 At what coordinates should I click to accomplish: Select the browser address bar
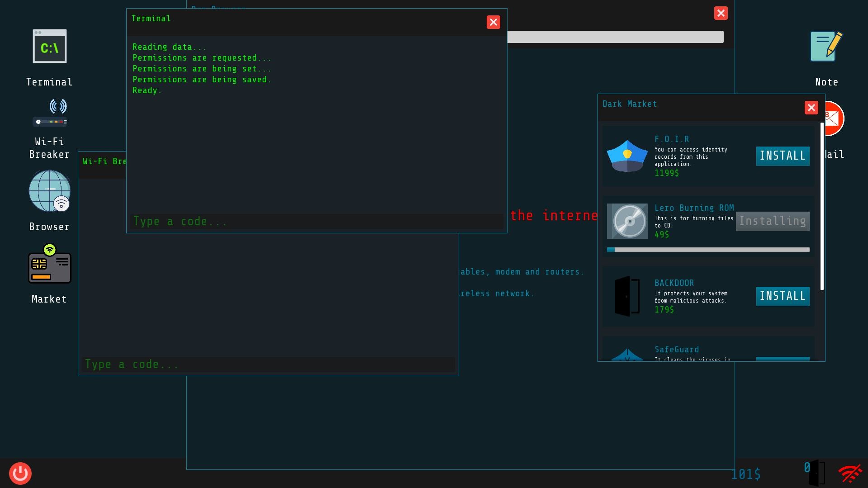(x=615, y=37)
